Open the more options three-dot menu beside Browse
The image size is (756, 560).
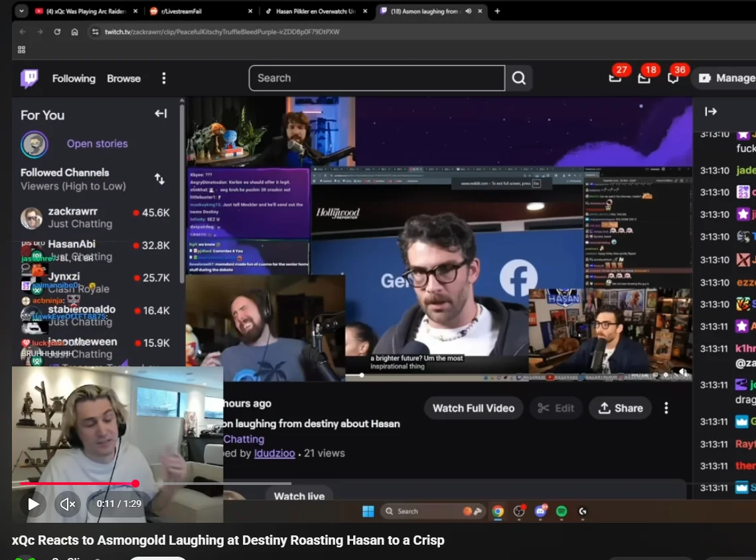coord(163,78)
